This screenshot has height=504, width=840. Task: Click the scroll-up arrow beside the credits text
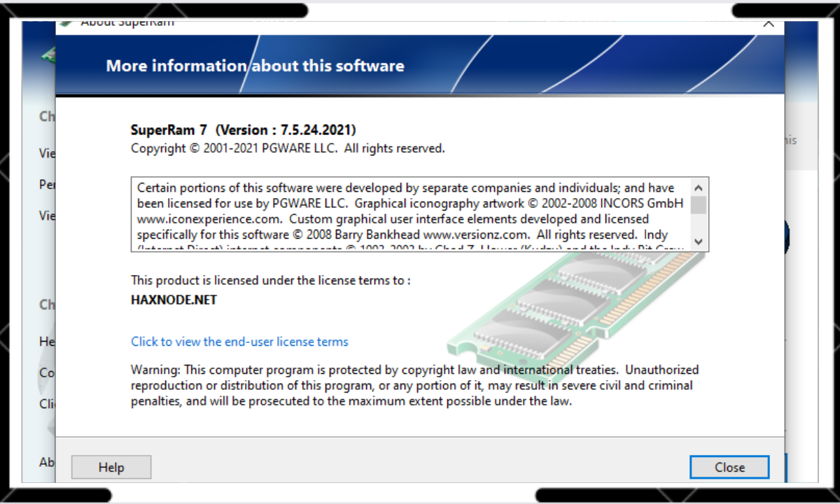coord(698,188)
